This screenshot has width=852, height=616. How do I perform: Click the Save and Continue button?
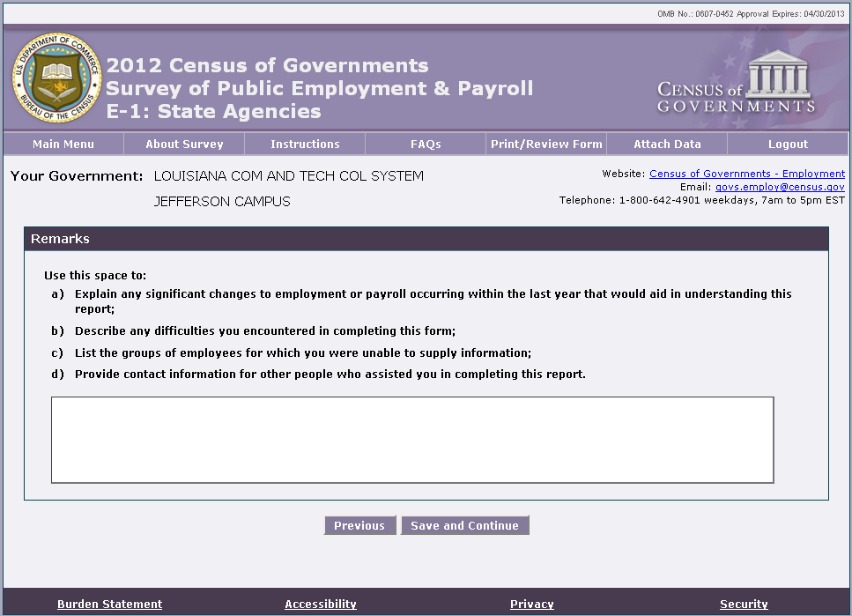click(464, 526)
